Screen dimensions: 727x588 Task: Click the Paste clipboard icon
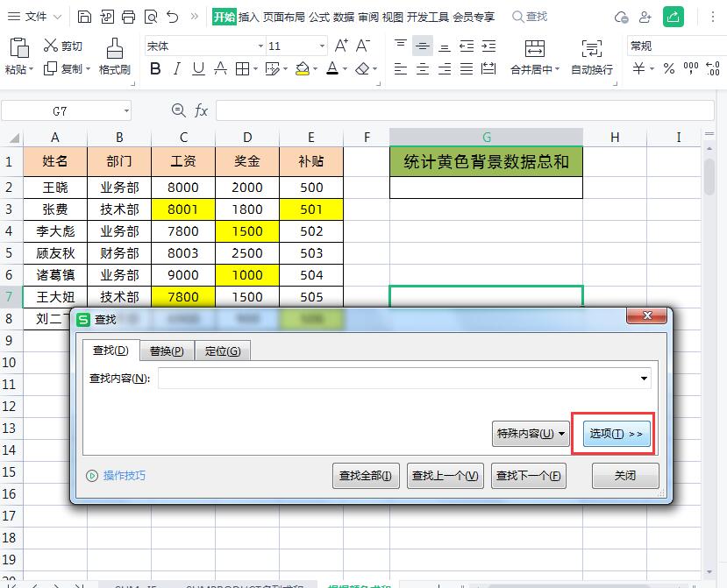click(19, 47)
